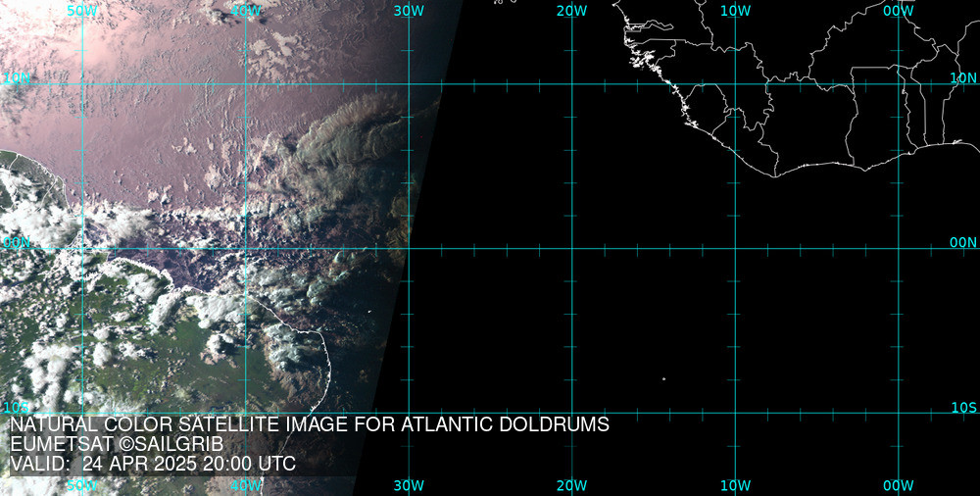The width and height of the screenshot is (980, 496).
Task: Click the right 00N latitude label
Action: [x=963, y=243]
